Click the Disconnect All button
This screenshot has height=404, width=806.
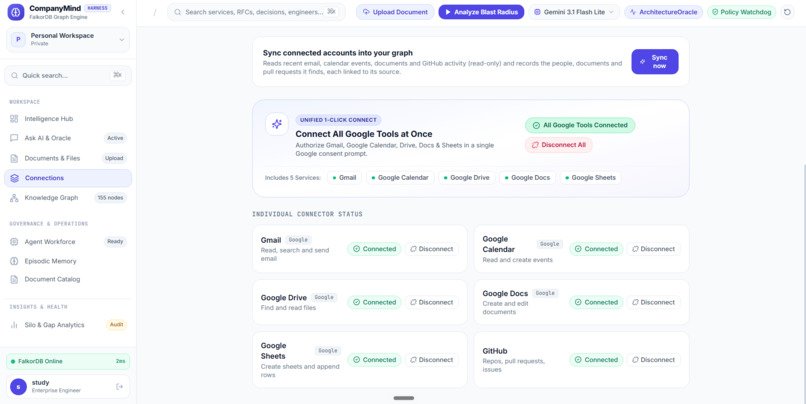click(559, 145)
